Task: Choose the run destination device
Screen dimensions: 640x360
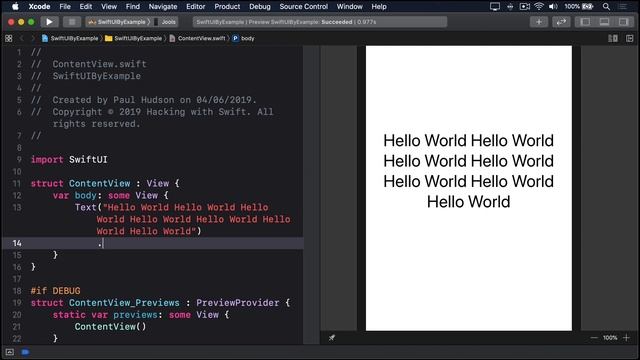Action: pos(165,22)
